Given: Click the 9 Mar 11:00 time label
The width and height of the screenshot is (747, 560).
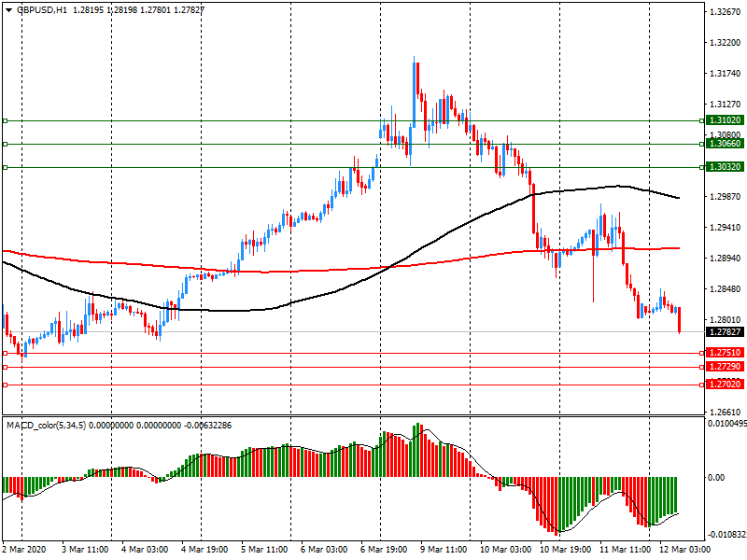Looking at the screenshot, I should (x=444, y=550).
